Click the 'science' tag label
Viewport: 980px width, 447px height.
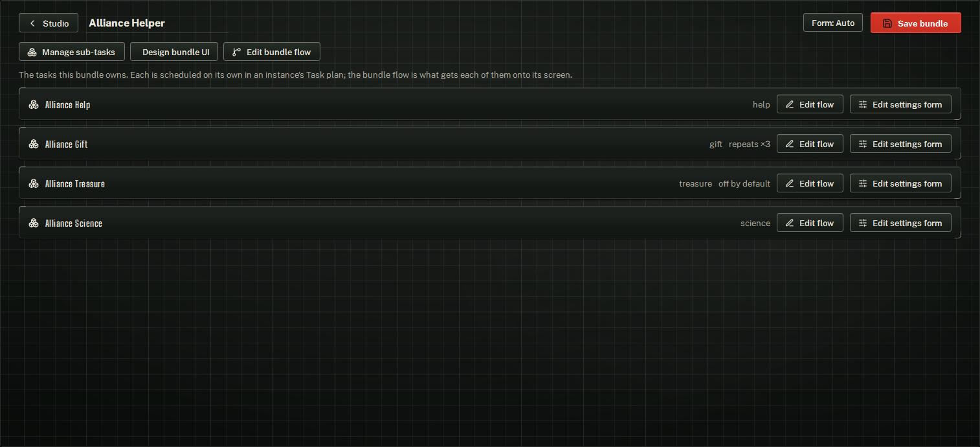coord(755,223)
